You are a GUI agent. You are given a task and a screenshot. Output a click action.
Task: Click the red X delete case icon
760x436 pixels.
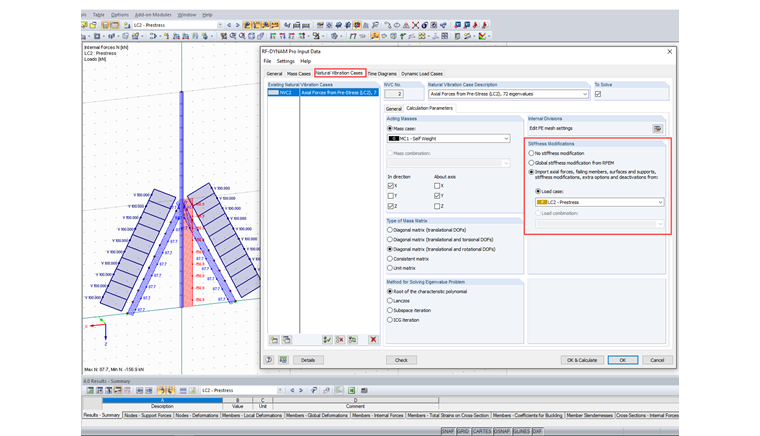373,340
